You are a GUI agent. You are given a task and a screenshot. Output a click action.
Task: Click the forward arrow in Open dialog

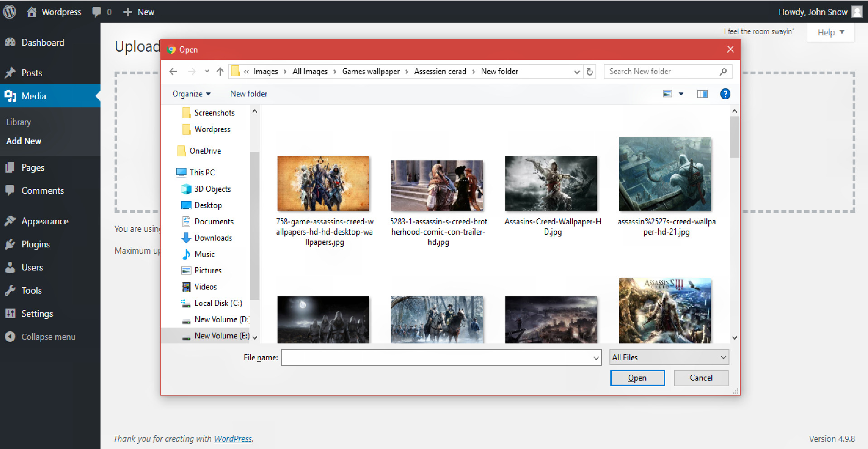click(x=192, y=72)
